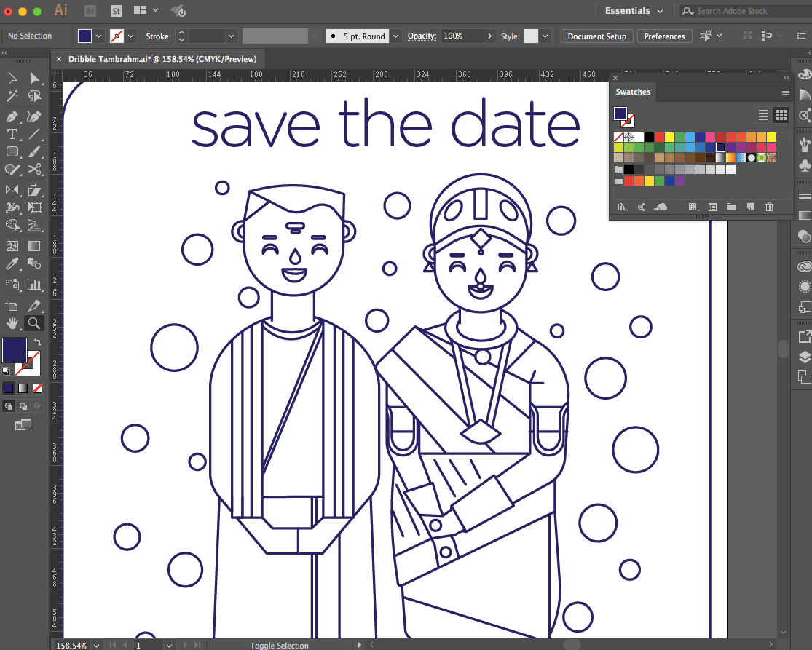This screenshot has height=650, width=812.
Task: Create a new color group folder
Action: [x=731, y=207]
